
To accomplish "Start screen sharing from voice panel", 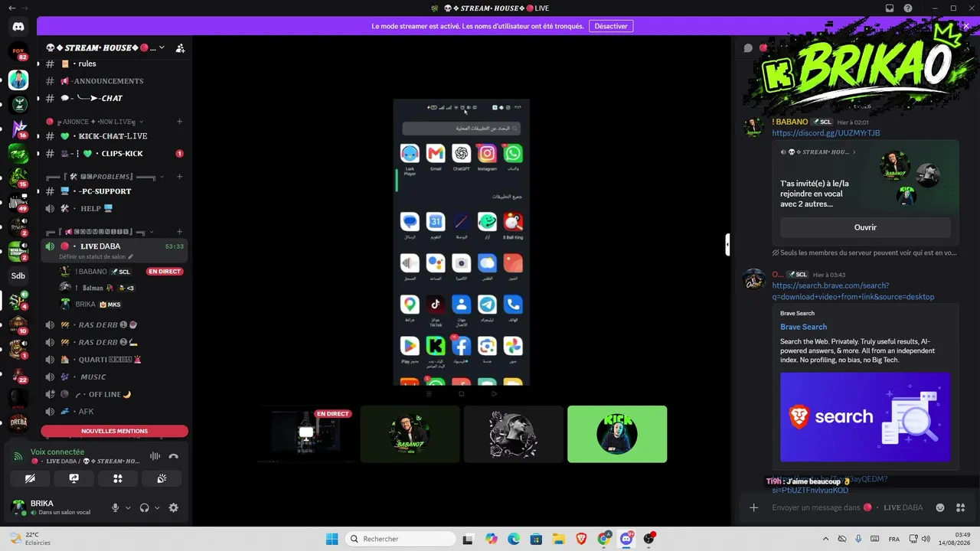I will (73, 478).
